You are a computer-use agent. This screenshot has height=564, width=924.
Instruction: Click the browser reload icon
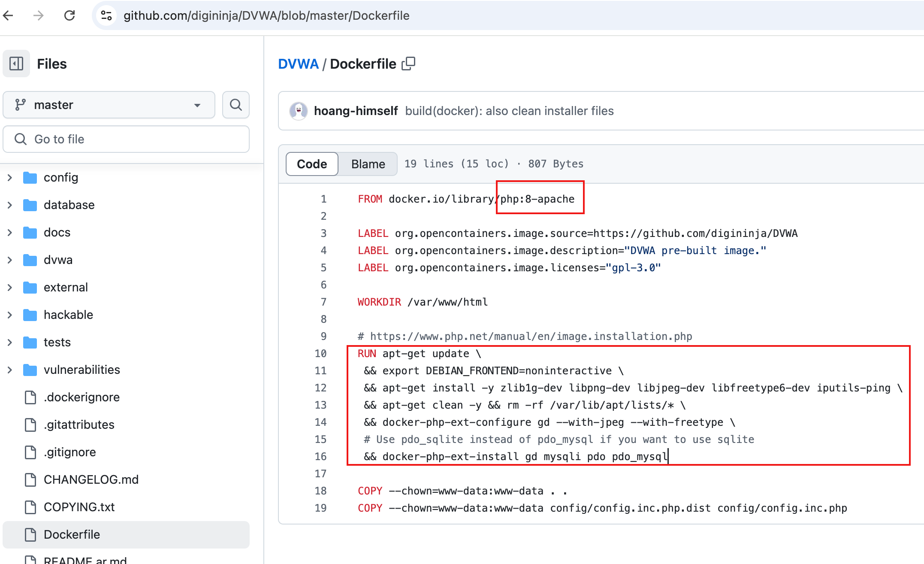pos(69,15)
